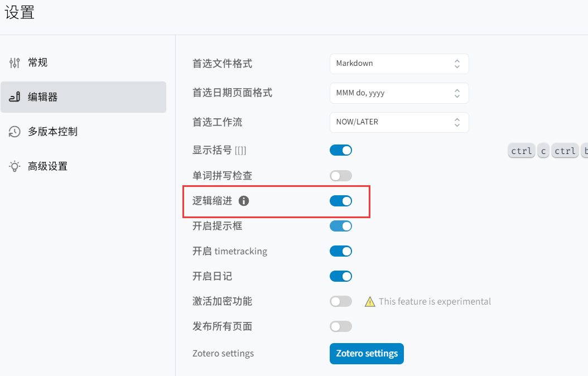Turn off the 开启日记 switch
Viewport: 588px width, 376px height.
click(x=341, y=276)
